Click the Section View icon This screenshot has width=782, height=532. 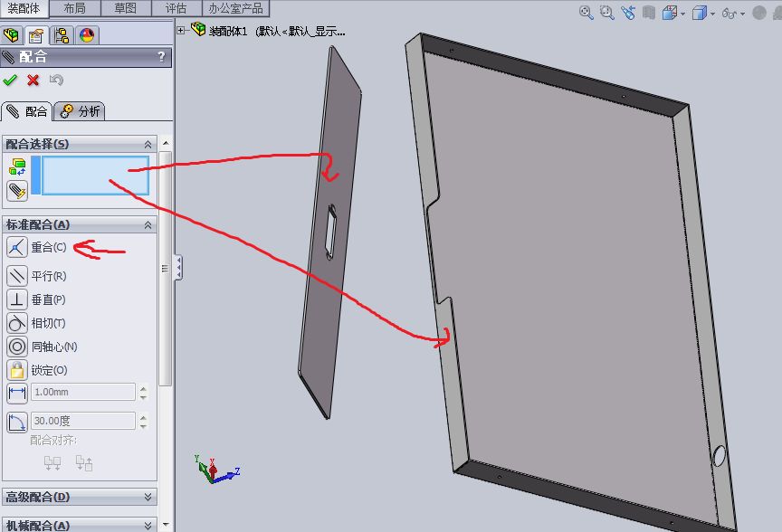click(x=648, y=13)
